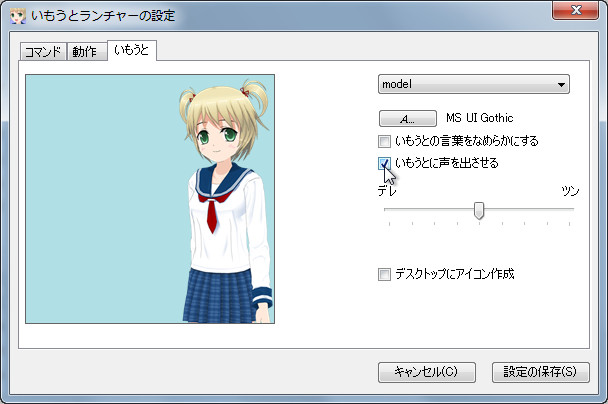Open the model dropdown list
608x404 pixels.
(473, 84)
